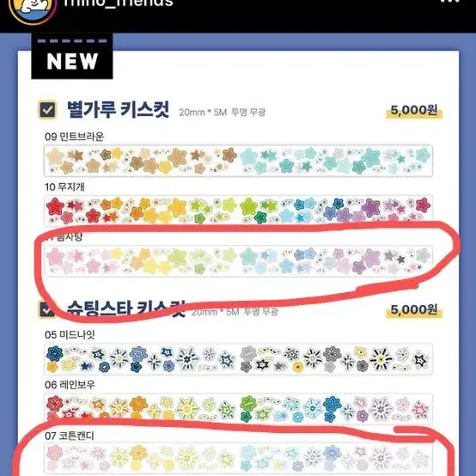Click the 06 레인보우 label
Screen dimensions: 476x476
point(70,385)
